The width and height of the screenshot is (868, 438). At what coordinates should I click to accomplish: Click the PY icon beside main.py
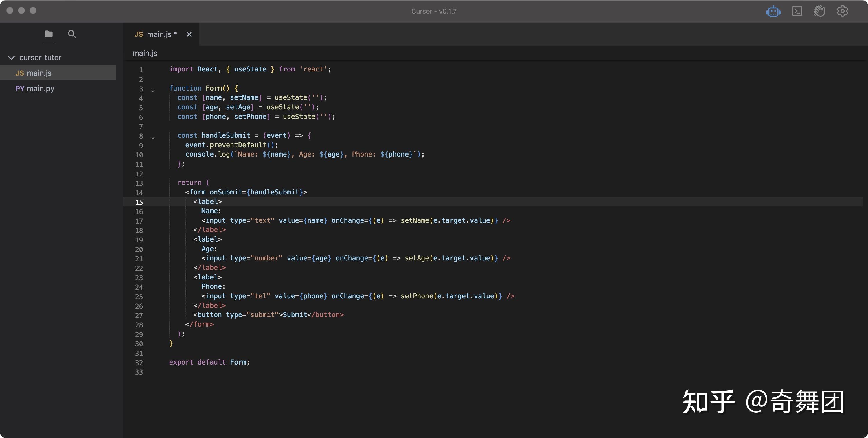(x=20, y=89)
